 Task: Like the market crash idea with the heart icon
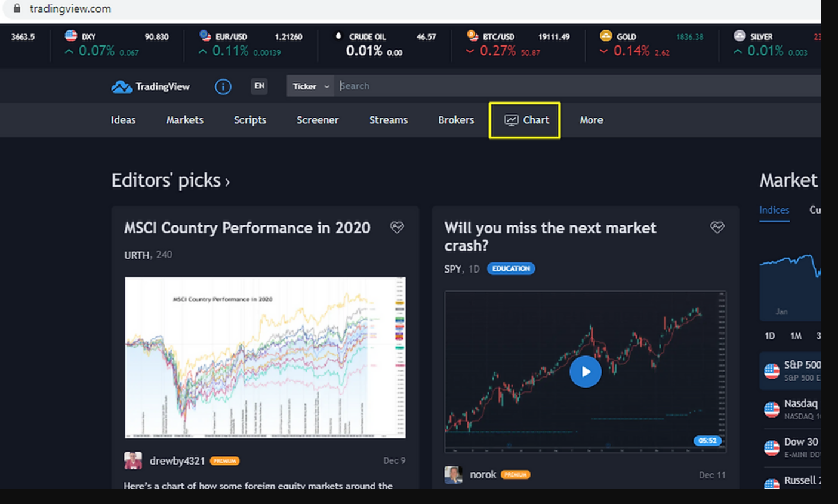(717, 227)
